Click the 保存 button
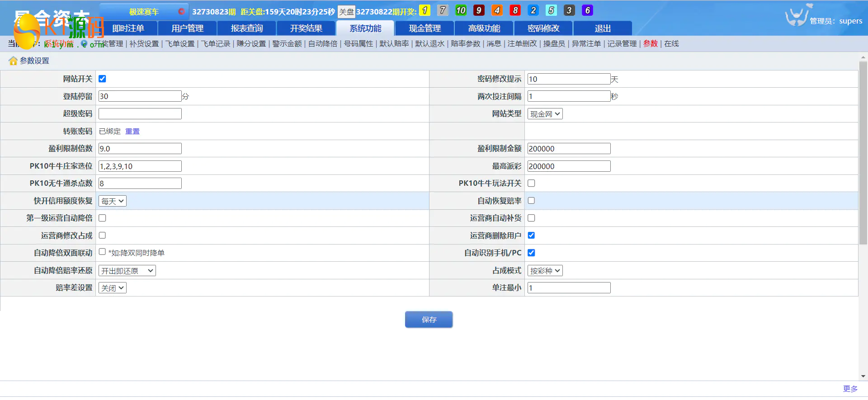This screenshot has width=868, height=400. [429, 320]
